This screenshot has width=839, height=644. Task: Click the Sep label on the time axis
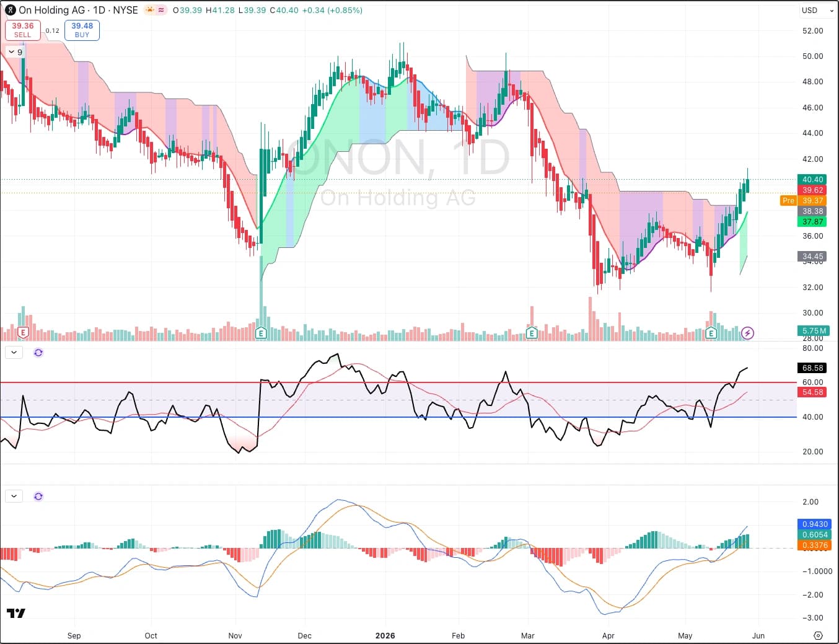pos(74,635)
